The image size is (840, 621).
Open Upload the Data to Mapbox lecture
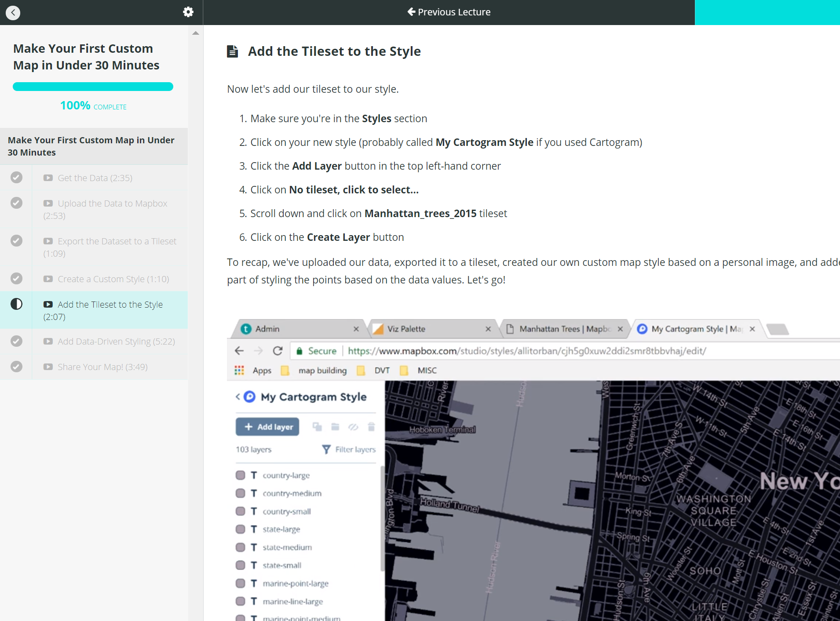tap(106, 210)
